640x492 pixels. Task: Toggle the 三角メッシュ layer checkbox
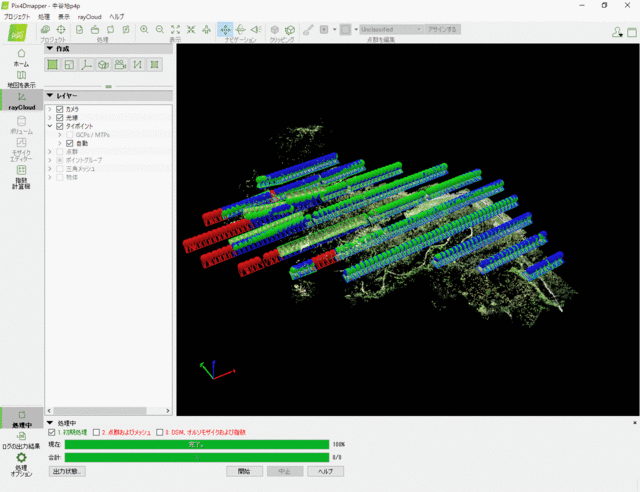60,169
